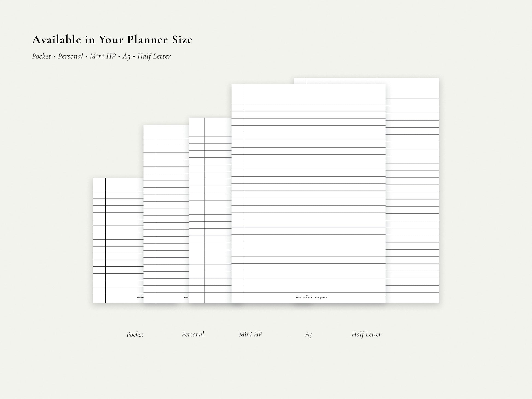This screenshot has height=399, width=532.
Task: Click the A5 label below the pages
Action: pyautogui.click(x=308, y=335)
